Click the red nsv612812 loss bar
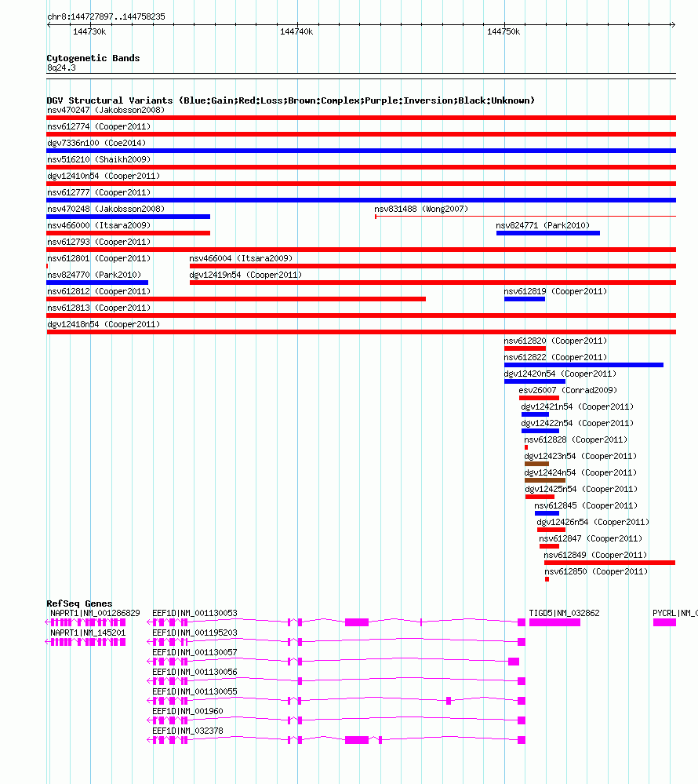The image size is (698, 784). (x=236, y=299)
